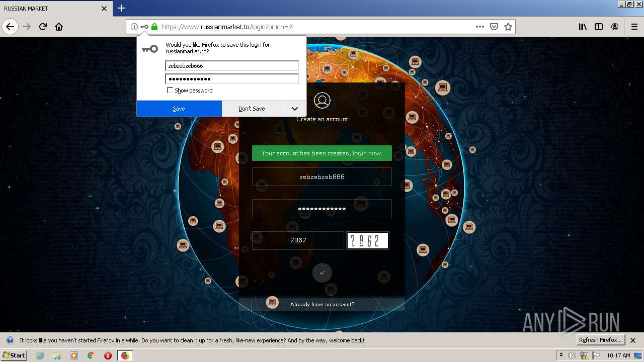Click Firefox taskbar button
Image resolution: width=644 pixels, height=362 pixels.
[125, 355]
